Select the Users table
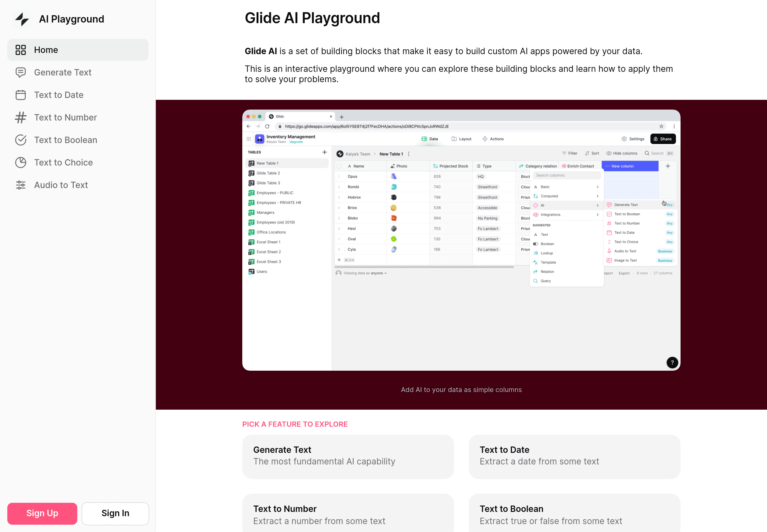 tap(287, 272)
